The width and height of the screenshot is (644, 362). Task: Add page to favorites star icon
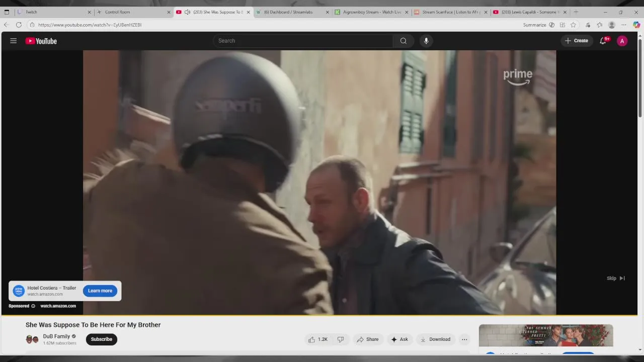(573, 25)
